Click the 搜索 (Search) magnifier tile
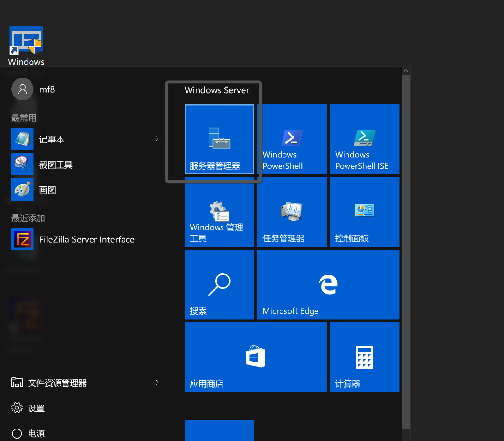Viewport: 504px width, 441px height. 219,284
